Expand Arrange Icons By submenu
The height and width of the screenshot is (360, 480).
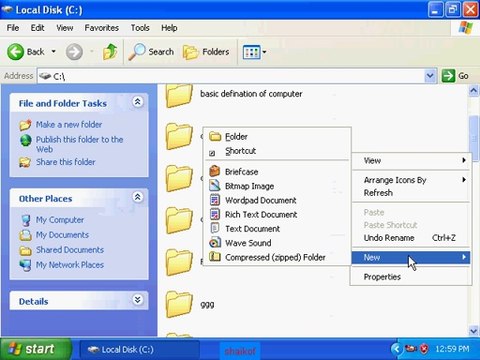click(411, 180)
